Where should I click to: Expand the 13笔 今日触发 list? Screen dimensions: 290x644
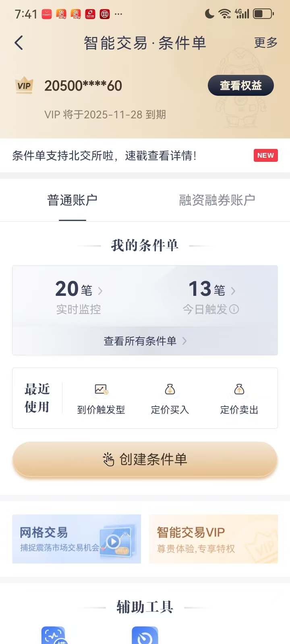pos(211,296)
